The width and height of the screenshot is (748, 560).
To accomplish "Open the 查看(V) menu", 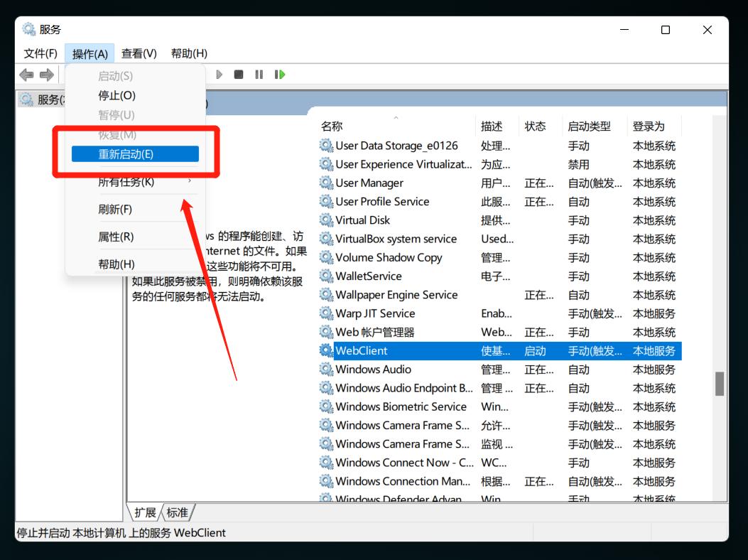I will 139,53.
